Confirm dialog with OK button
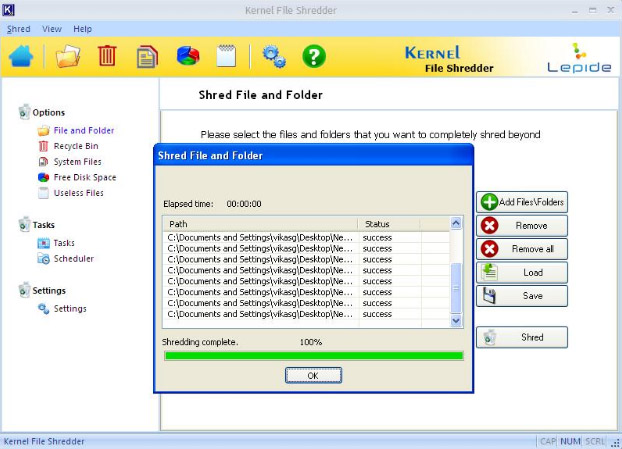Viewport: 622px width, 449px height. point(313,375)
